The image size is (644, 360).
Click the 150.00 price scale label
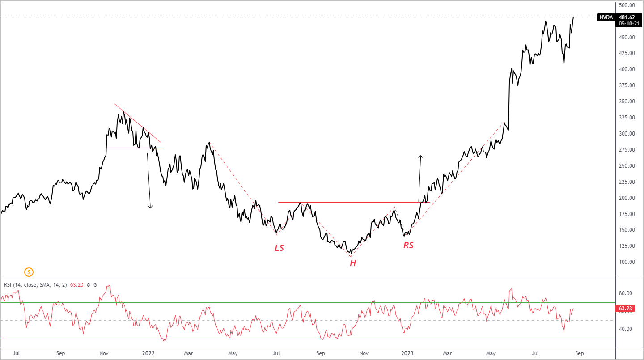(x=627, y=230)
